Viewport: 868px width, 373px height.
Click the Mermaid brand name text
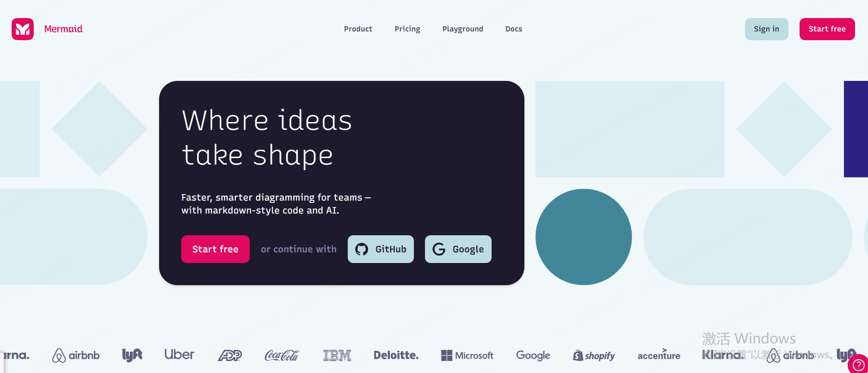(63, 29)
